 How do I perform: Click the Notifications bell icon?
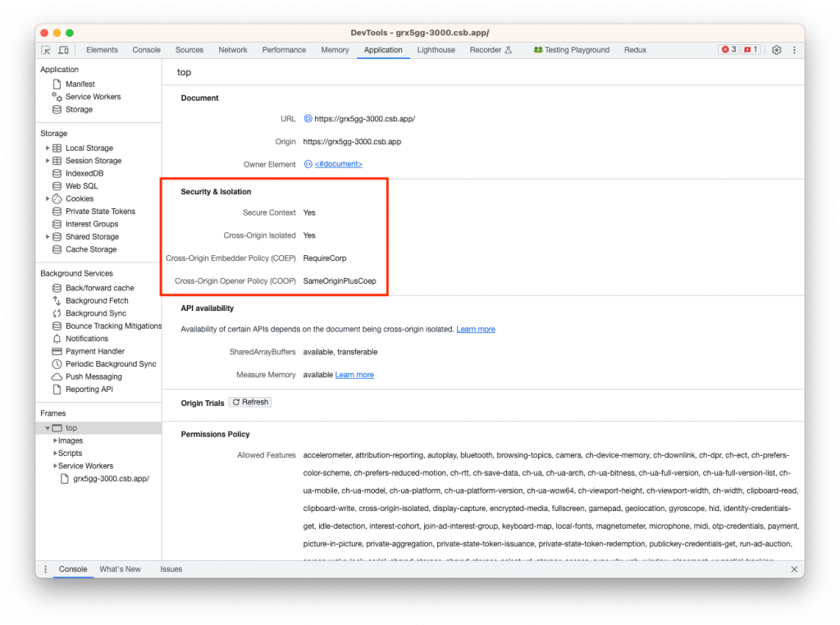57,339
